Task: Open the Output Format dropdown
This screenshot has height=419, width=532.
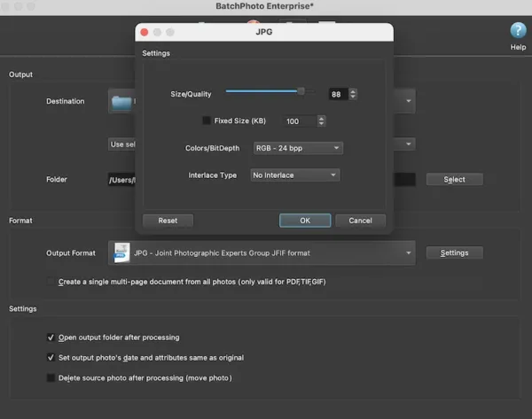Action: 262,252
